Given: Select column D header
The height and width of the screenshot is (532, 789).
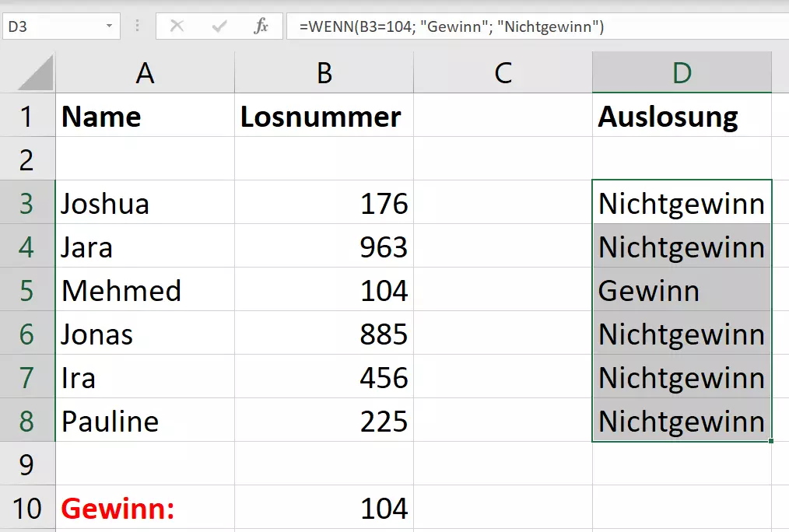Looking at the screenshot, I should click(x=682, y=72).
